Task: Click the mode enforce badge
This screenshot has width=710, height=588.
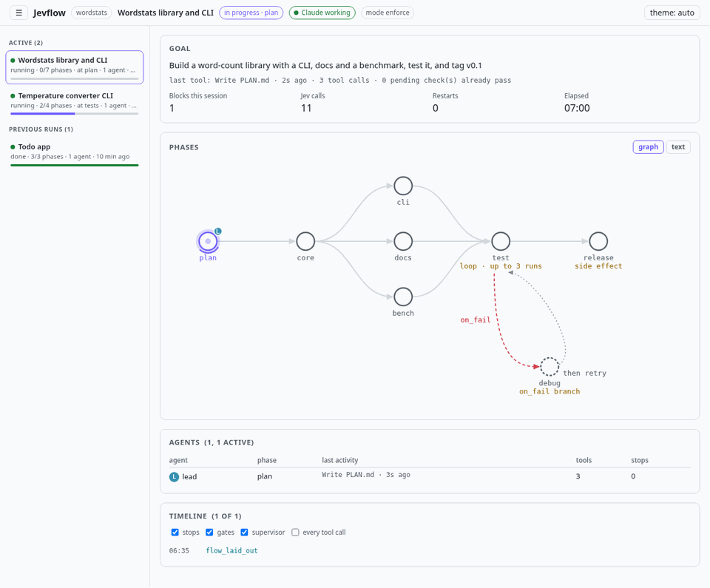Action: [387, 13]
